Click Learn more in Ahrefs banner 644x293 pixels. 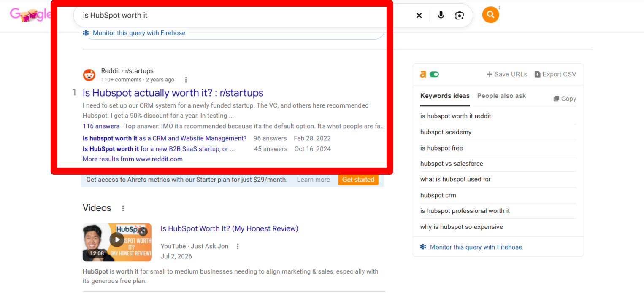314,180
